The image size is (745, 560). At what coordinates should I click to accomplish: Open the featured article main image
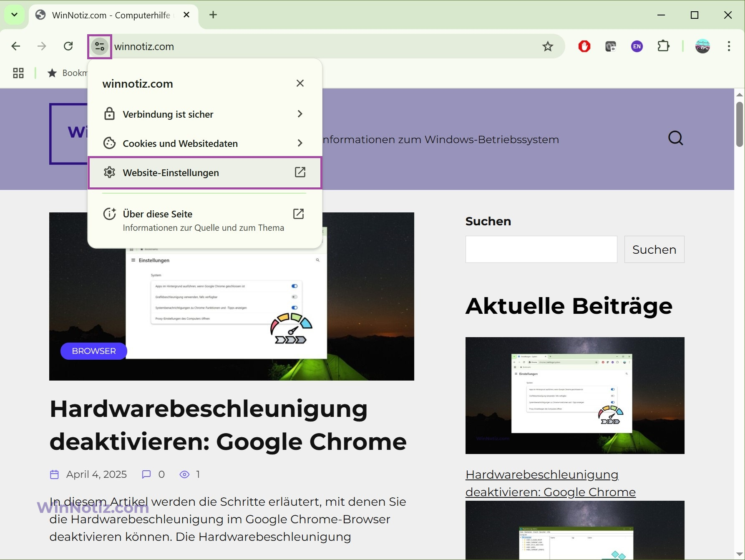click(232, 296)
